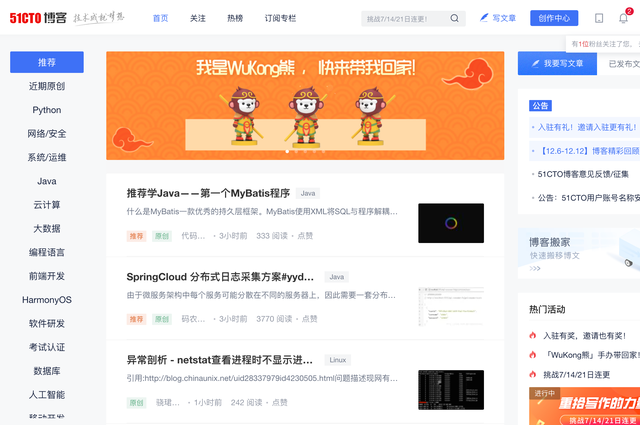This screenshot has width=640, height=425.
Task: Click the 333 阅读 count text
Action: click(x=272, y=236)
